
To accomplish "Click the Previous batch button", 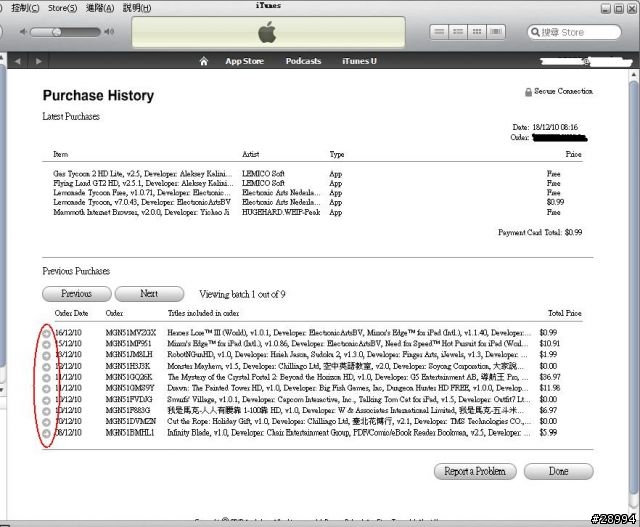I will [77, 294].
